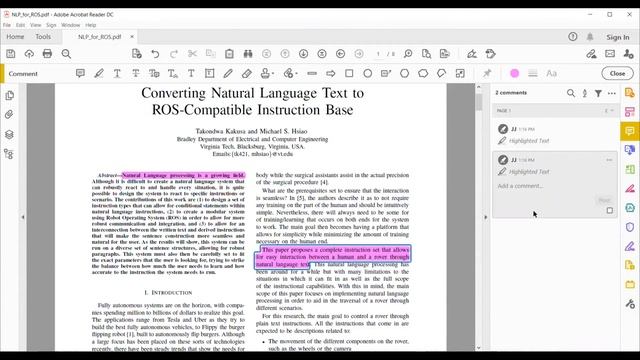Select the Rectangle shape tool

point(349,73)
